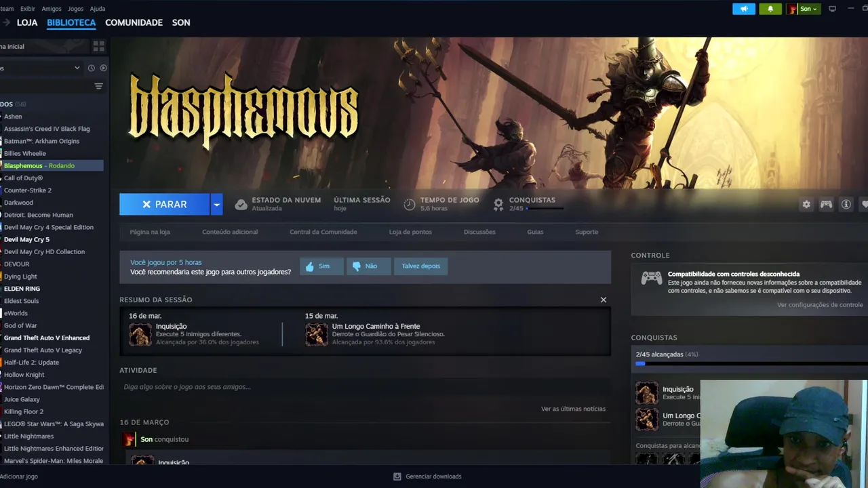
Task: Click the activity text field
Action: pos(365,387)
